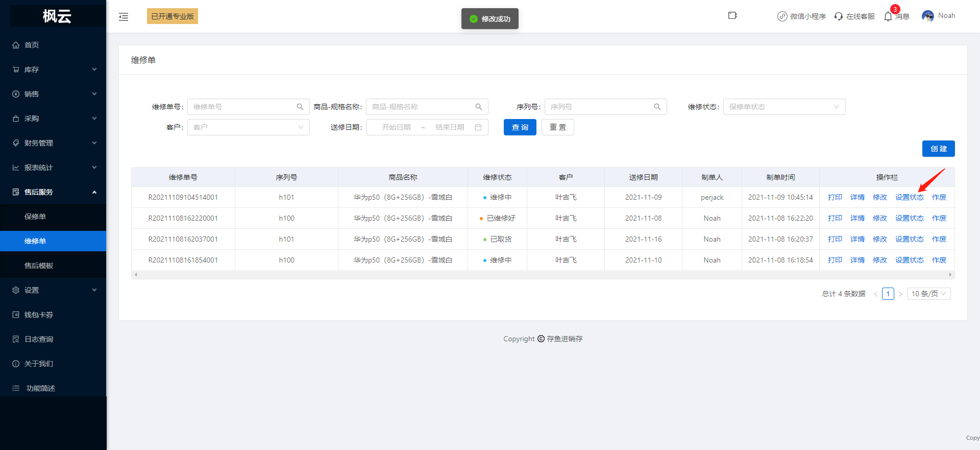
Task: Click 修改 for order R20211108162220001
Action: [x=880, y=218]
